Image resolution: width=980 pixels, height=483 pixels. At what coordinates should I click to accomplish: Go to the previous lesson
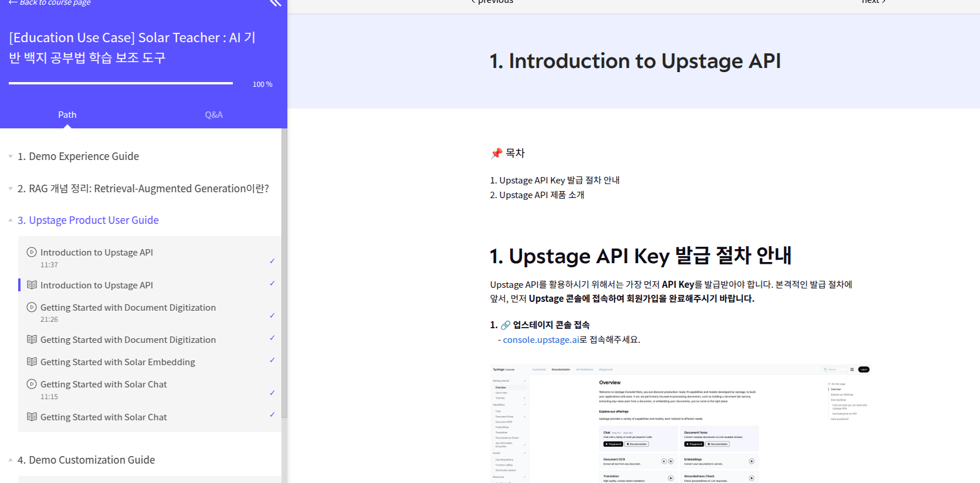click(492, 2)
